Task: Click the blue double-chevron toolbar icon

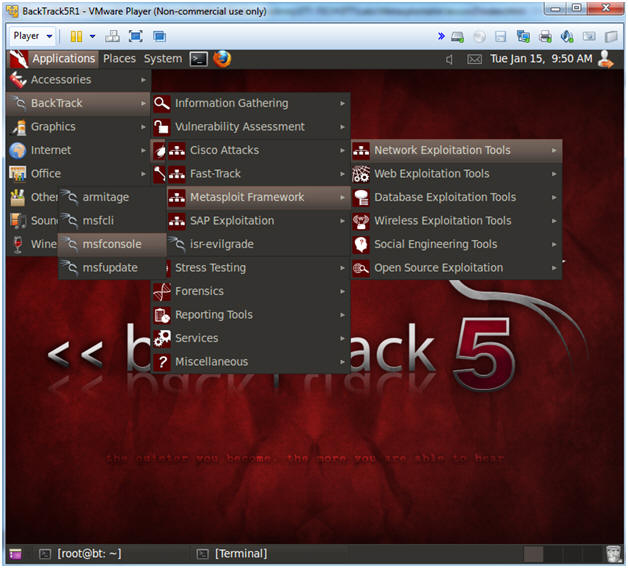Action: 441,36
